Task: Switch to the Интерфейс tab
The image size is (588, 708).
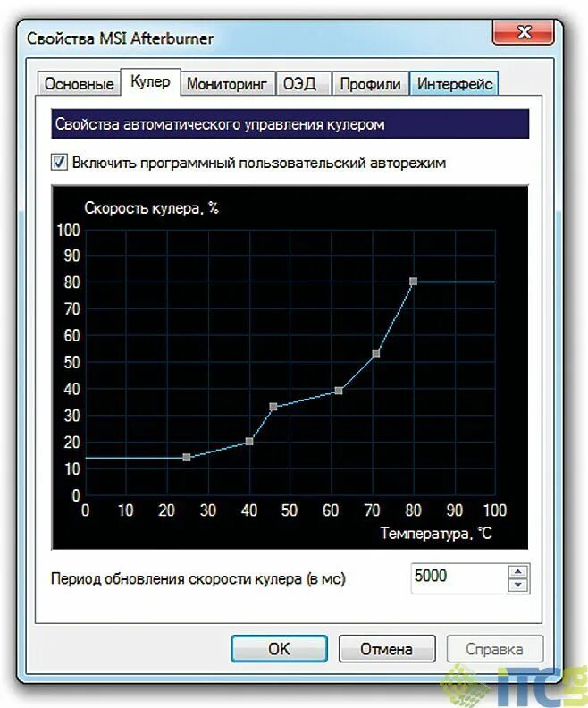Action: (x=455, y=83)
